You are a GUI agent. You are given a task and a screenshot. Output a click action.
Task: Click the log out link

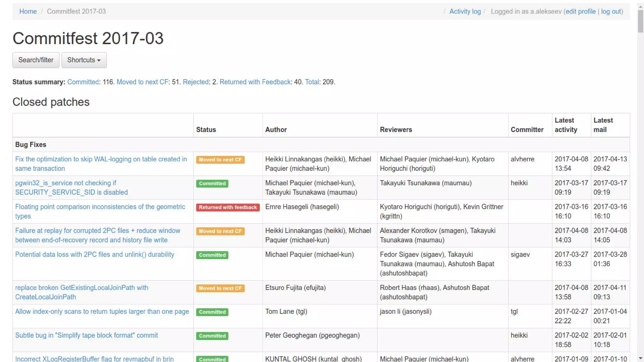tap(611, 11)
